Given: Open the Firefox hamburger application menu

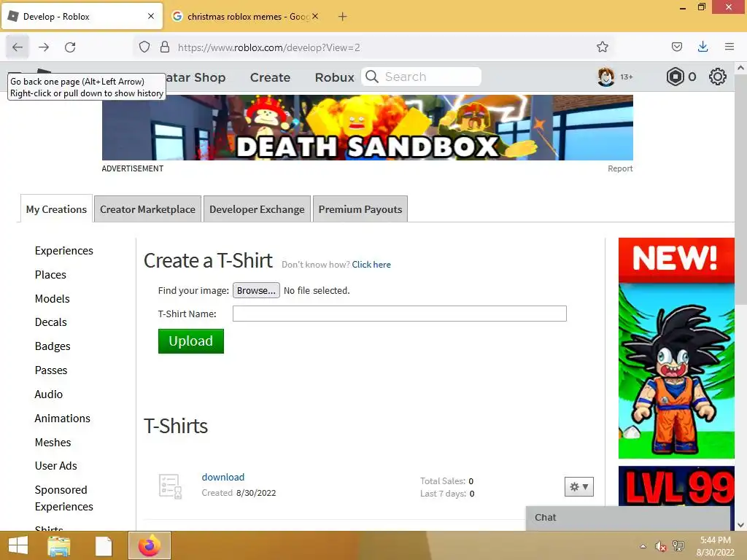Looking at the screenshot, I should pos(729,47).
